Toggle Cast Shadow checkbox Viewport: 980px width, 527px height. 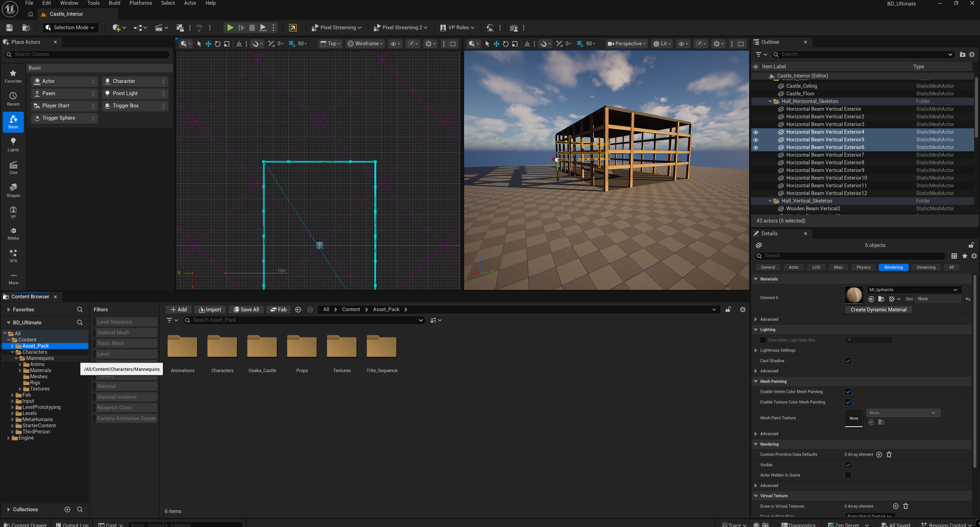(848, 361)
